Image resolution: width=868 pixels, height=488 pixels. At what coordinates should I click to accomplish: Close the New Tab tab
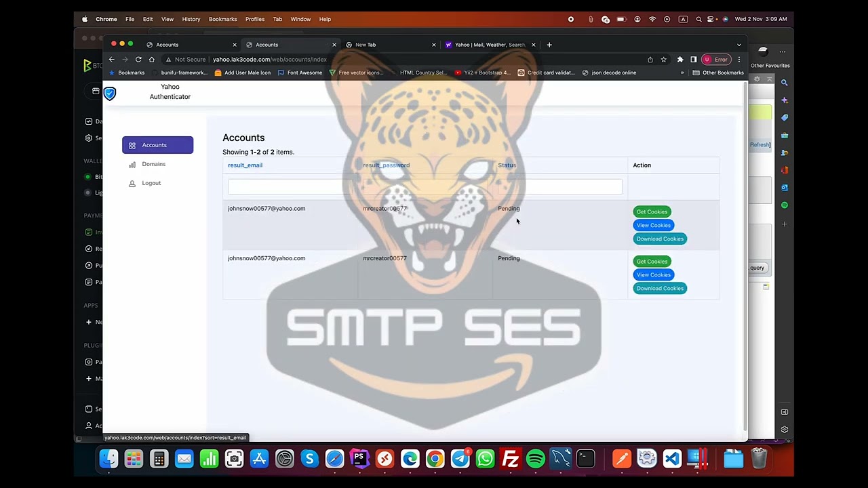[434, 45]
